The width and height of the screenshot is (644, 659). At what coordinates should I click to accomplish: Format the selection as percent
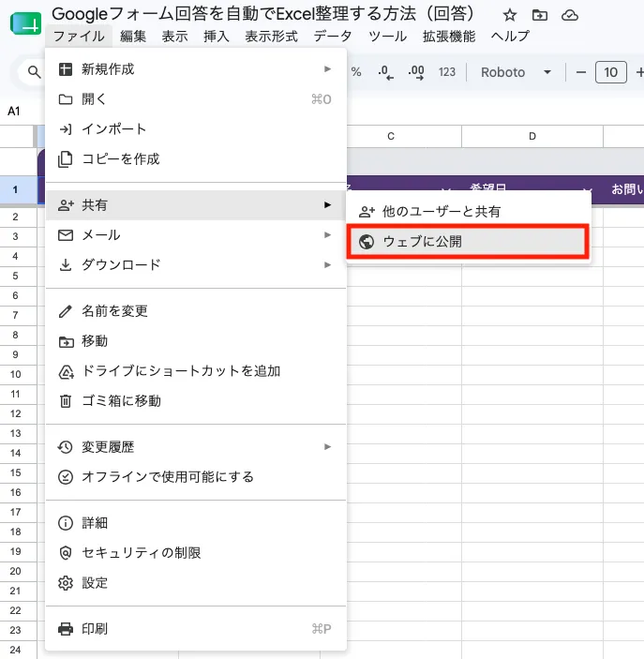pos(356,72)
